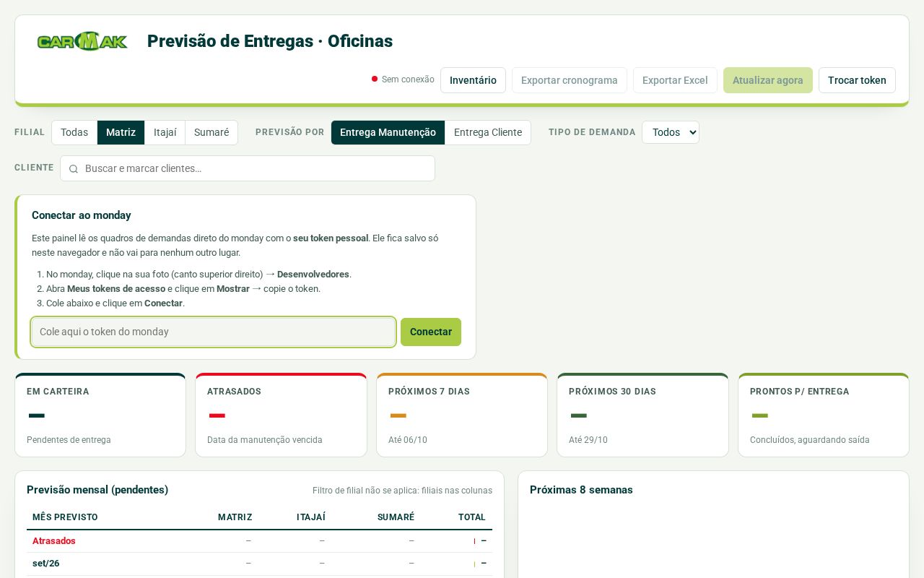Viewport: 924px width, 578px height.
Task: Open the Tipo de demanda dropdown
Action: click(671, 132)
